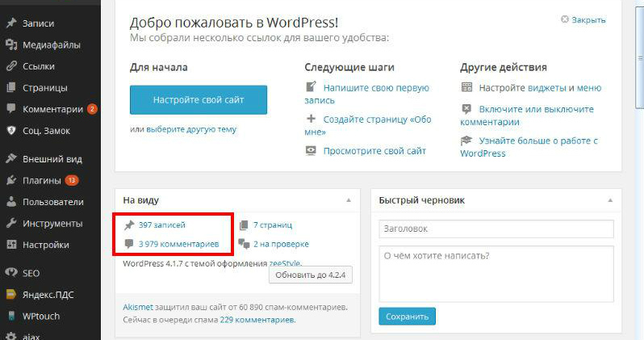Open the Медиафайлы menu
This screenshot has width=644, height=340.
coord(50,44)
